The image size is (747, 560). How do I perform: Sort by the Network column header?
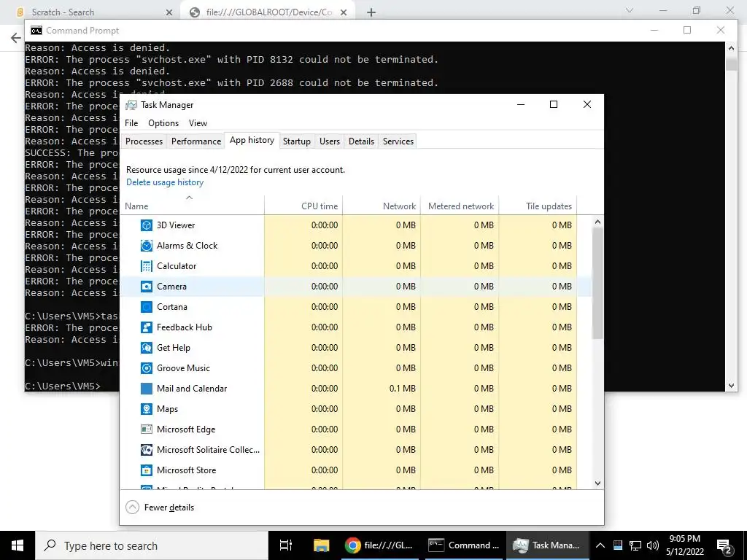point(382,205)
